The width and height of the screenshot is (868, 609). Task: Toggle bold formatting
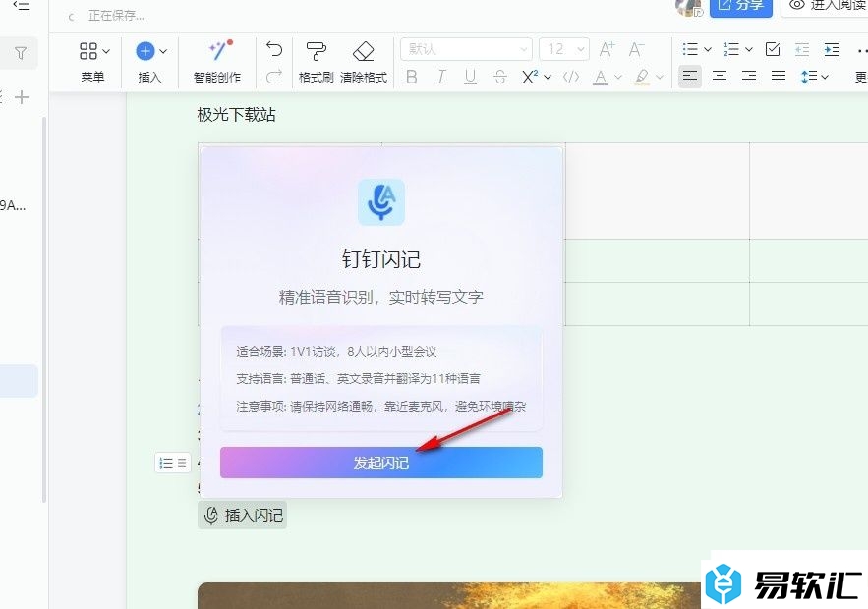411,77
